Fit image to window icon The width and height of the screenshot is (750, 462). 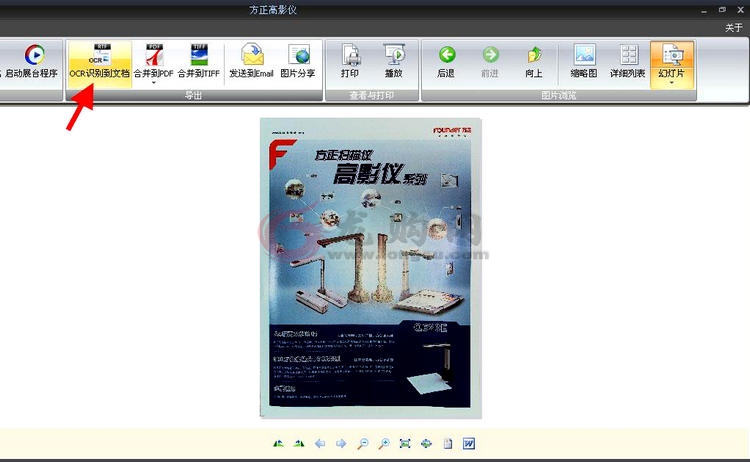405,444
